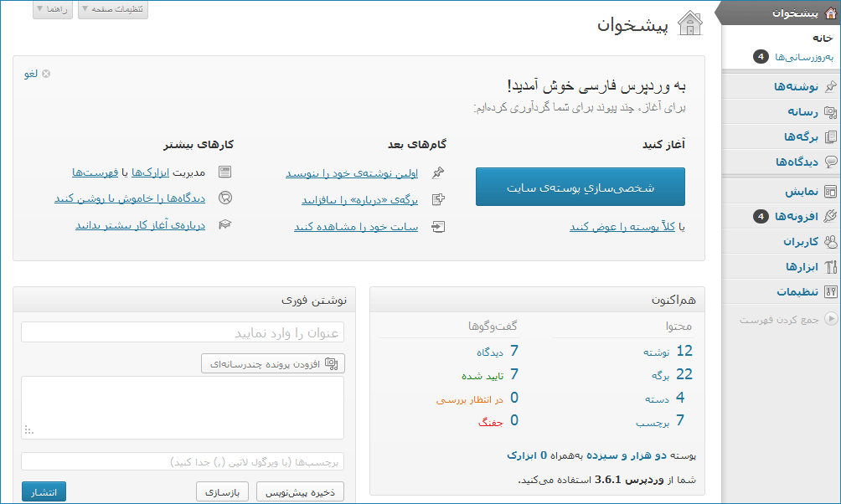This screenshot has height=504, width=841.
Task: Open the خانه submenu item
Action: tap(823, 38)
